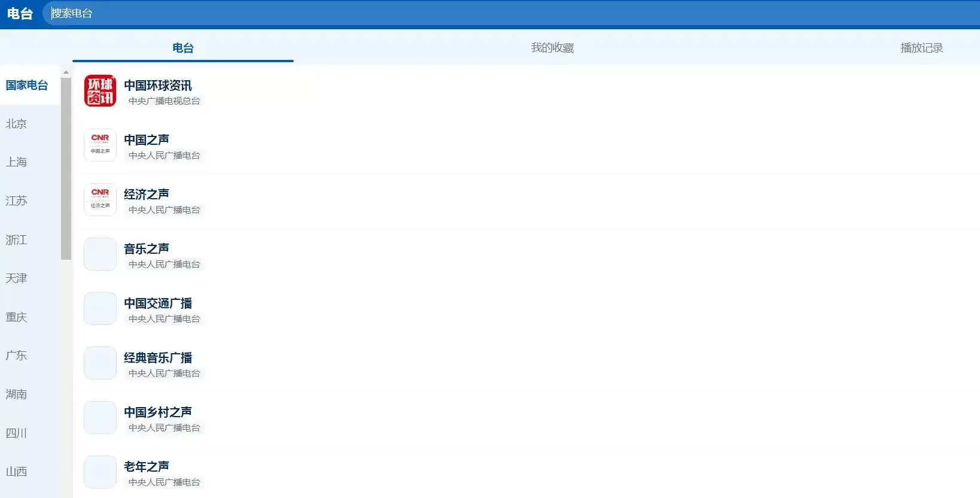980x498 pixels.
Task: Switch to the 我的收藏 tab
Action: point(552,48)
